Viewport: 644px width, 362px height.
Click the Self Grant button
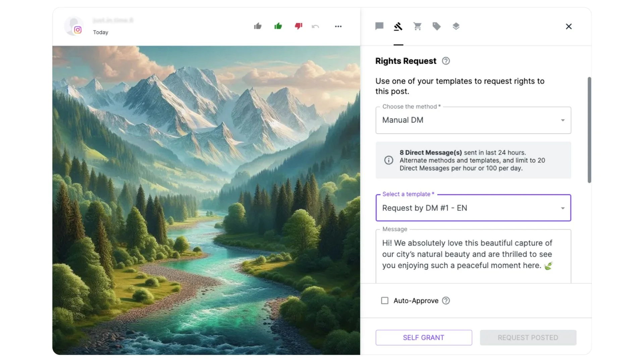[x=424, y=338]
